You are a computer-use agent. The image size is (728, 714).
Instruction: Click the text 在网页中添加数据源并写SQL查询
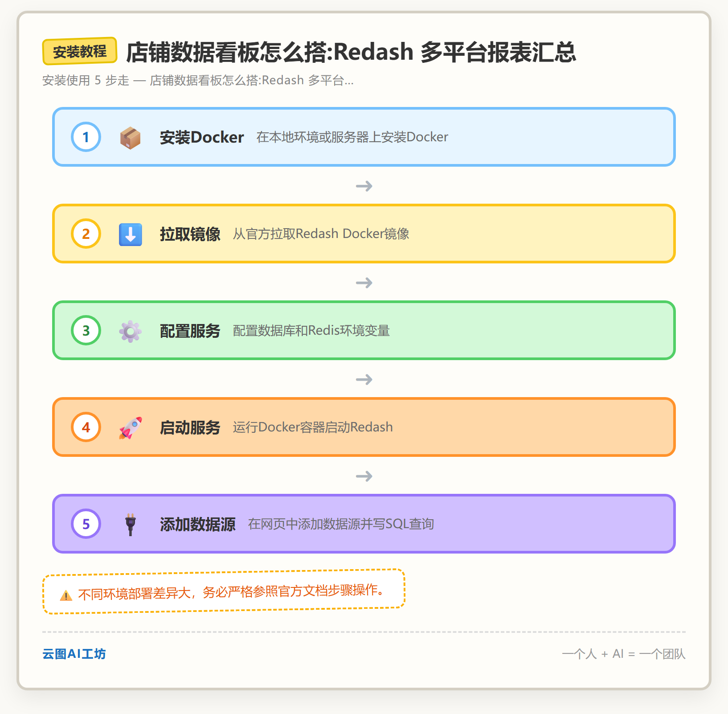point(341,524)
